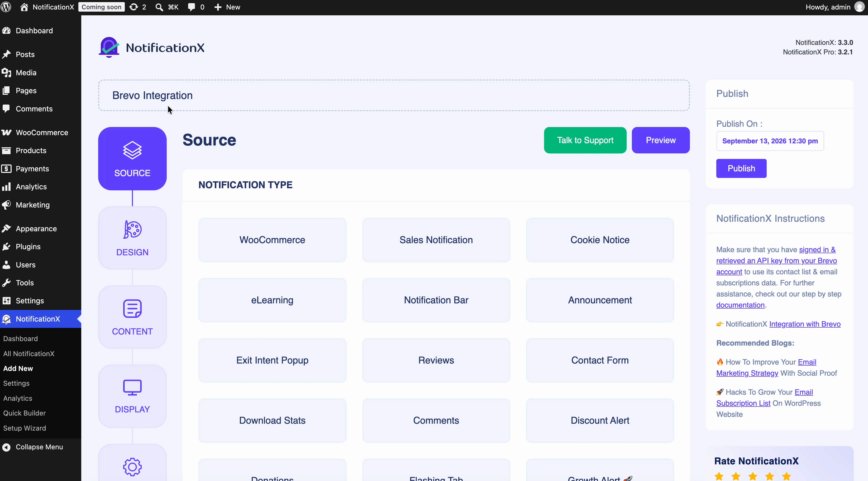Click the WordPress logo icon
Viewport: 868px width, 481px height.
(x=6, y=7)
